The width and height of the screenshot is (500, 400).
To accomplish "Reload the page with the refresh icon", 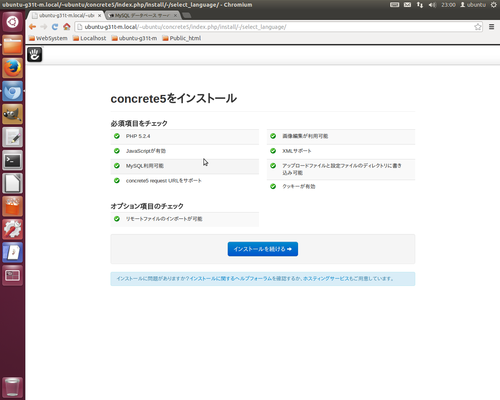I will coord(55,27).
